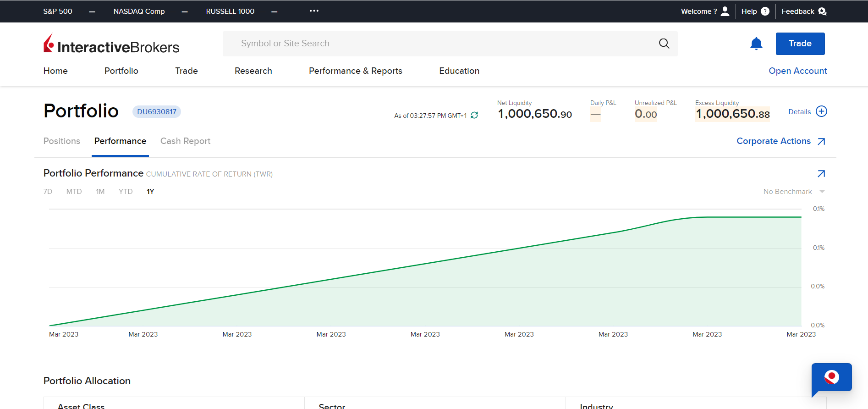Click the S&P 500 ticker

tap(58, 11)
